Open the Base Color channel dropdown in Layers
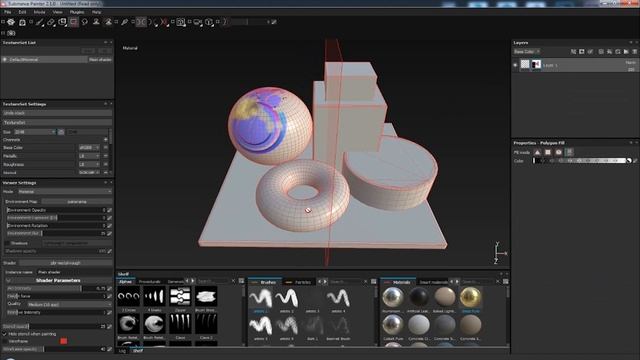The height and width of the screenshot is (360, 640). click(x=527, y=52)
